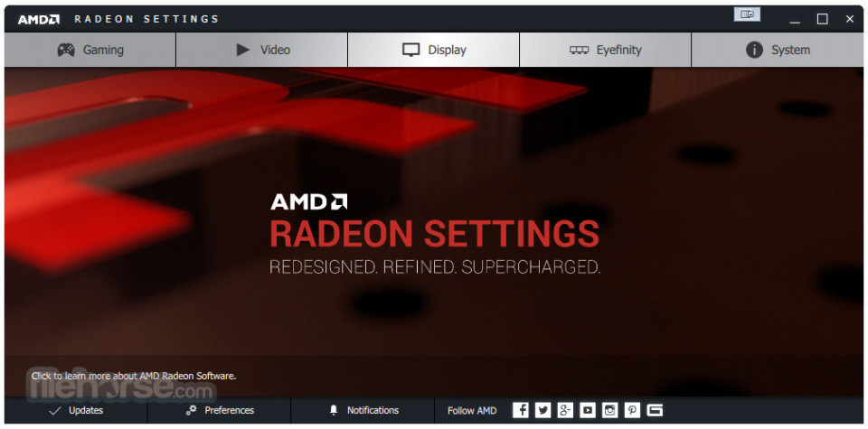Screen dimensions: 868x429
Task: Click the learn more about AMD Radeon Software link
Action: point(134,376)
